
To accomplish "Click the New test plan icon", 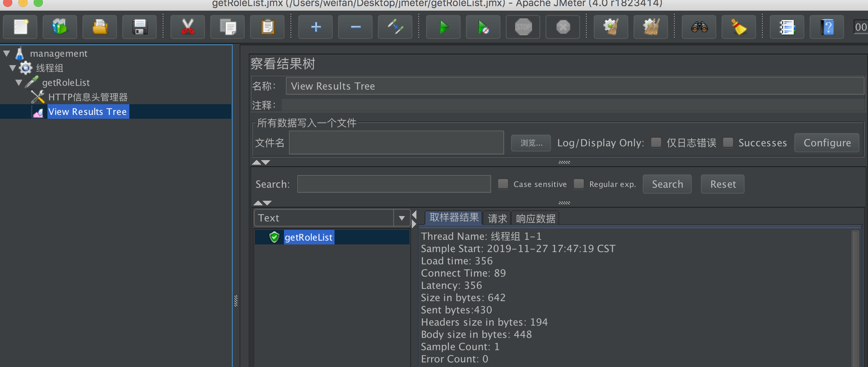I will click(x=20, y=27).
